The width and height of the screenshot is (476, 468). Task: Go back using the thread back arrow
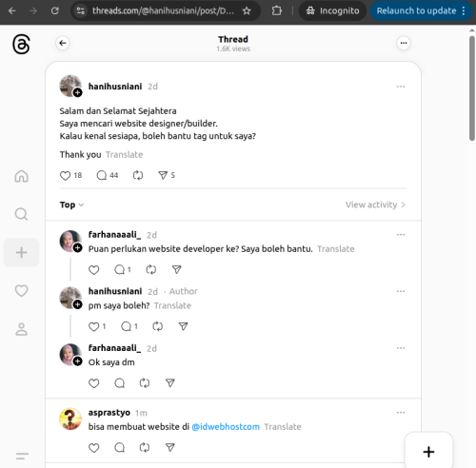[63, 43]
